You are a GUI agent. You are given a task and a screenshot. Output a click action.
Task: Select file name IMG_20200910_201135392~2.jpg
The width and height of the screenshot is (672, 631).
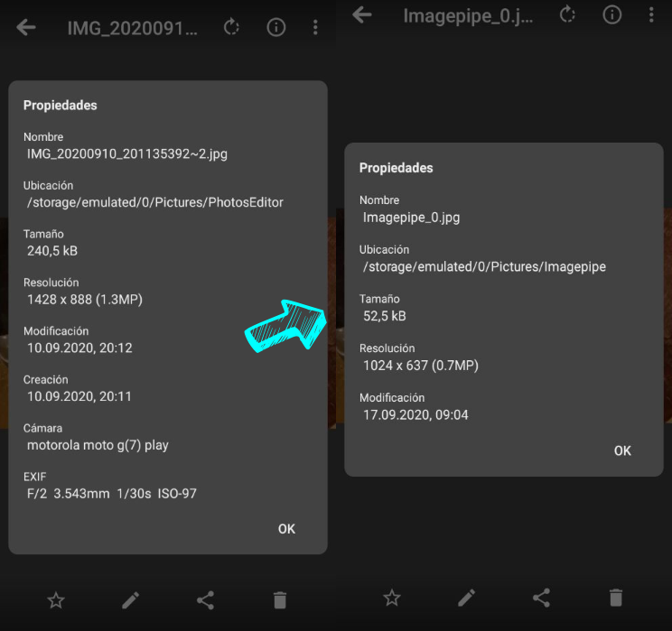coord(127,153)
